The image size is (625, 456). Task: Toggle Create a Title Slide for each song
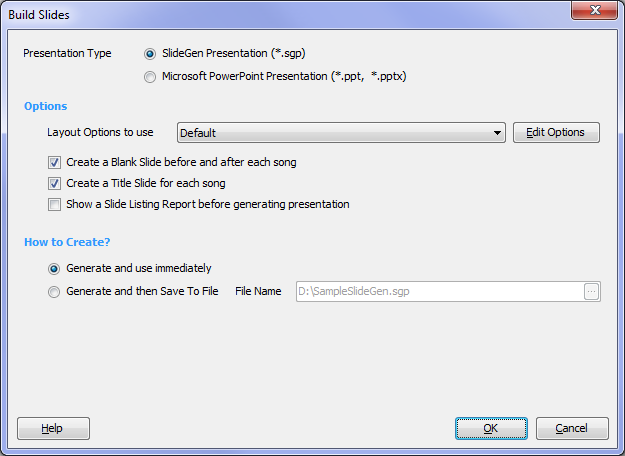[55, 184]
